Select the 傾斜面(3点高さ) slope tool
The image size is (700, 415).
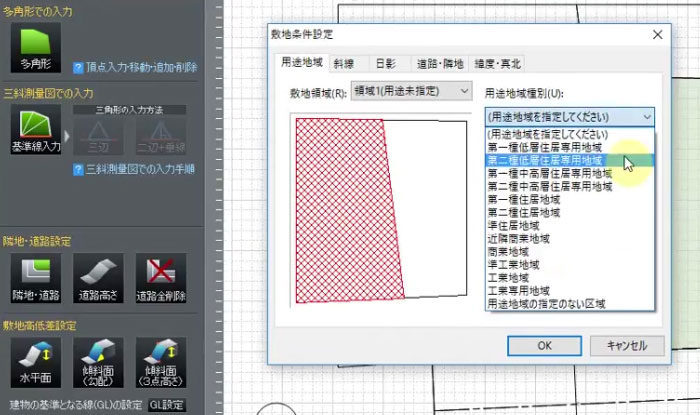click(x=160, y=361)
